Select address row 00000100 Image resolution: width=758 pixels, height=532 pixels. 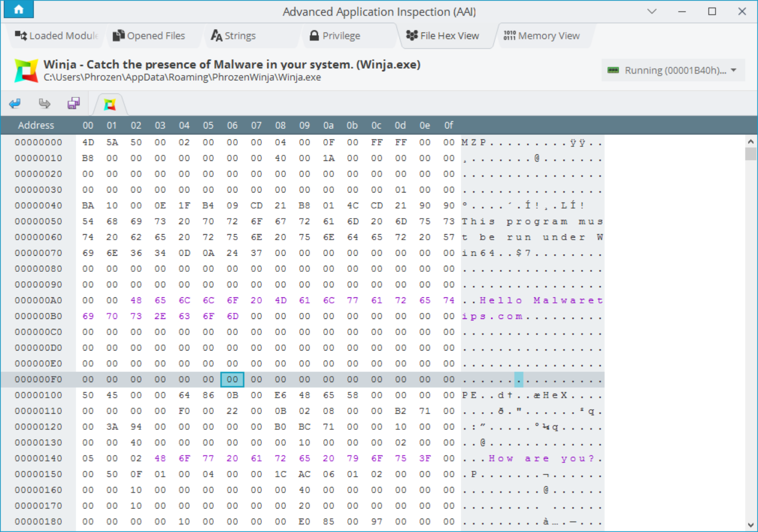pos(39,395)
